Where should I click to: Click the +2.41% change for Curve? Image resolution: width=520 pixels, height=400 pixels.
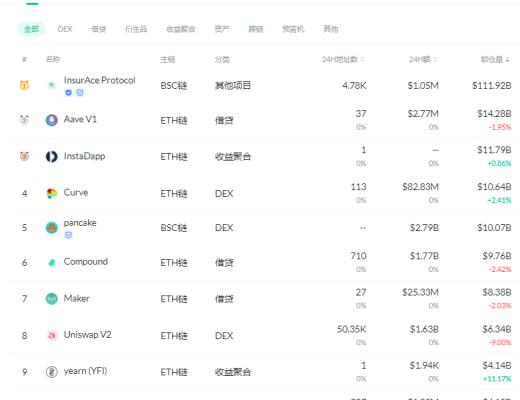499,200
